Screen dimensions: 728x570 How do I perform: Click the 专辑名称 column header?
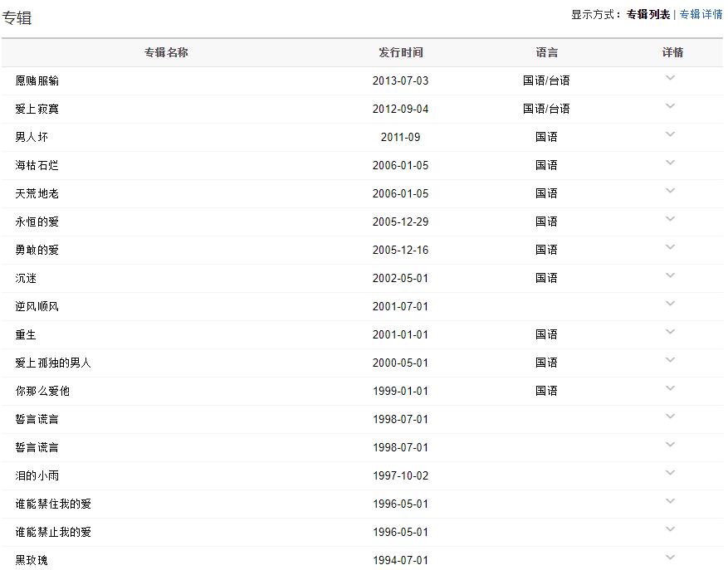click(166, 52)
